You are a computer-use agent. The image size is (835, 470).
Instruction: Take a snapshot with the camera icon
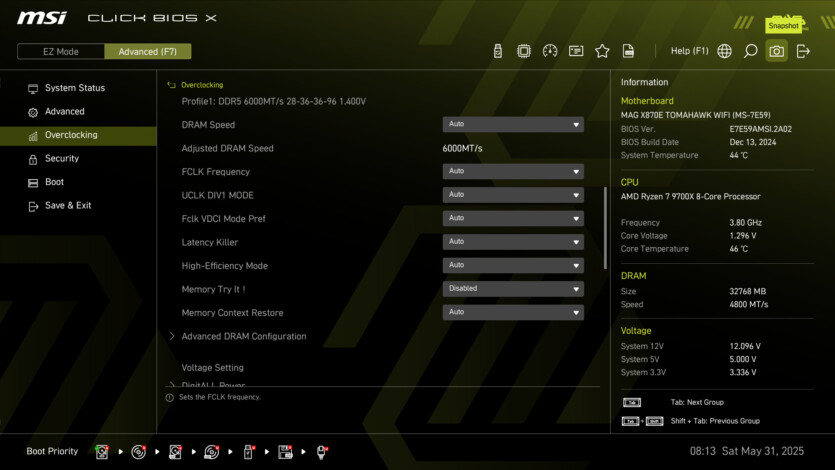pyautogui.click(x=776, y=51)
